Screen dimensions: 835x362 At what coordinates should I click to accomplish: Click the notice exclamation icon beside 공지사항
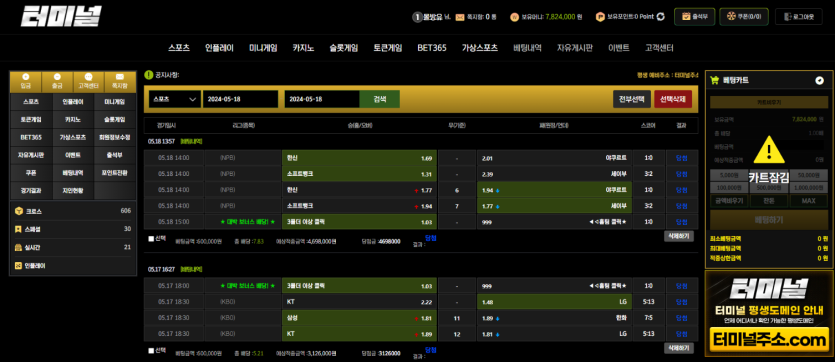[x=149, y=75]
